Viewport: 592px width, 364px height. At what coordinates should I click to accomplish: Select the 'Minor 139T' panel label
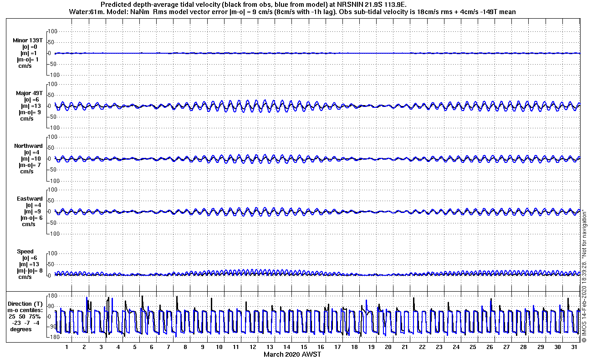click(x=28, y=40)
